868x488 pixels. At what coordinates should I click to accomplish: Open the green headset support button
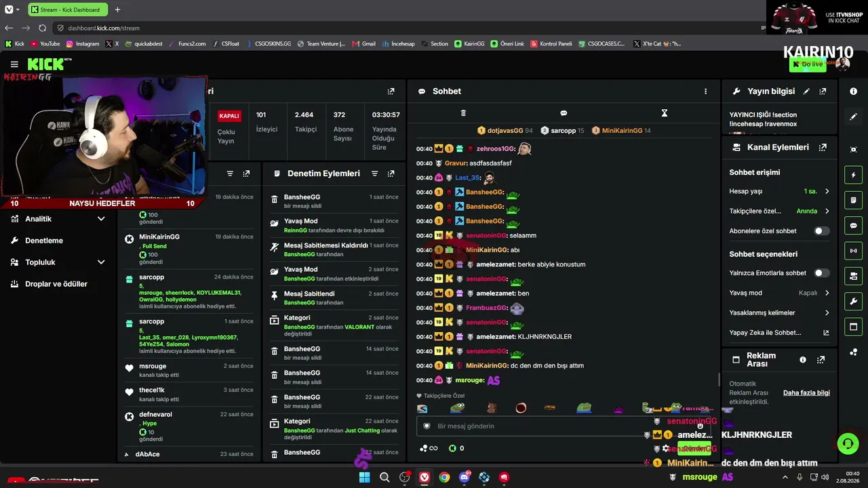(x=848, y=444)
